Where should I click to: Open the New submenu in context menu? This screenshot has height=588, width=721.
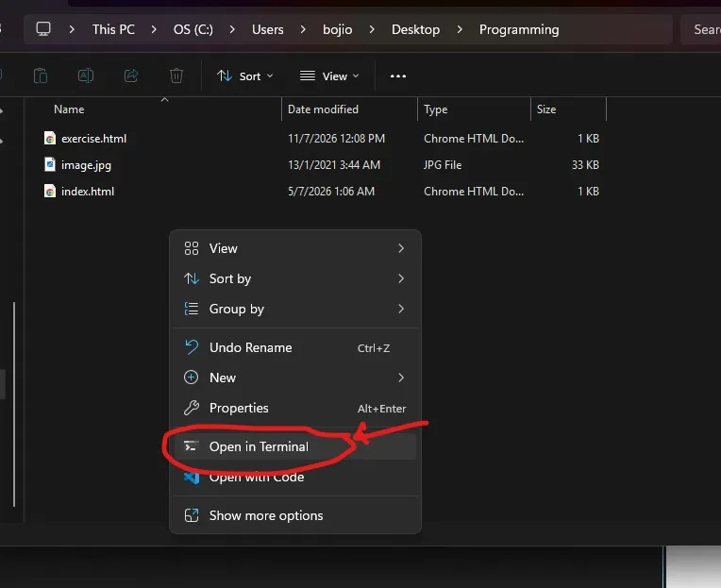295,378
